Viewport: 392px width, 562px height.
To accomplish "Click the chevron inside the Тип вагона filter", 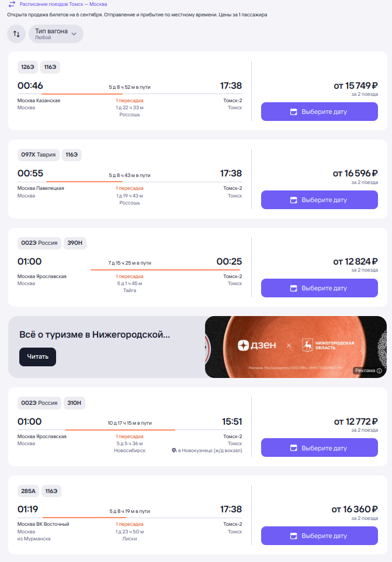I will click(74, 34).
